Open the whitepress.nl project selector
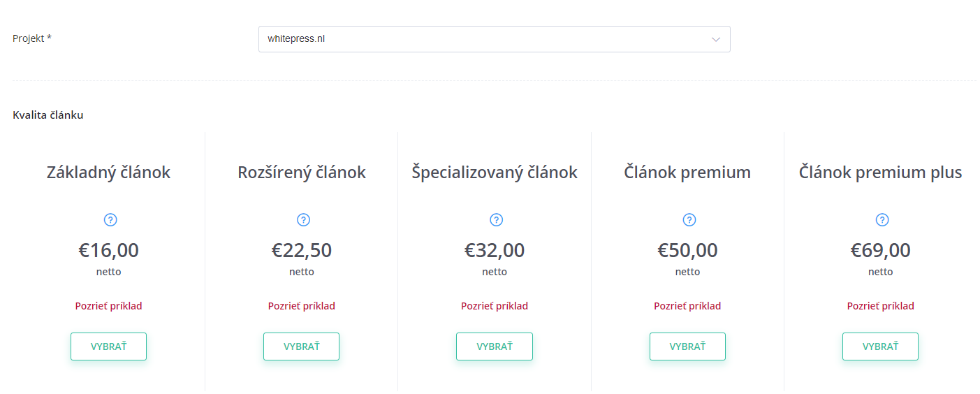 [495, 39]
